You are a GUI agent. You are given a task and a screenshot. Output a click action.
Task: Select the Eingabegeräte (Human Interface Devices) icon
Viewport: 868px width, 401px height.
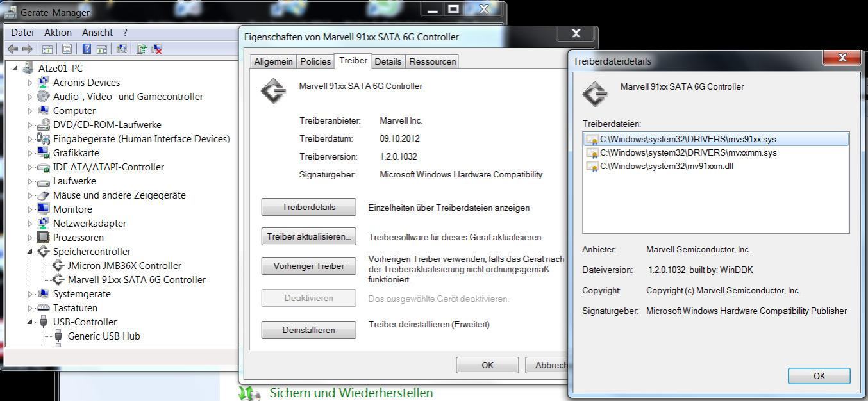(x=43, y=138)
